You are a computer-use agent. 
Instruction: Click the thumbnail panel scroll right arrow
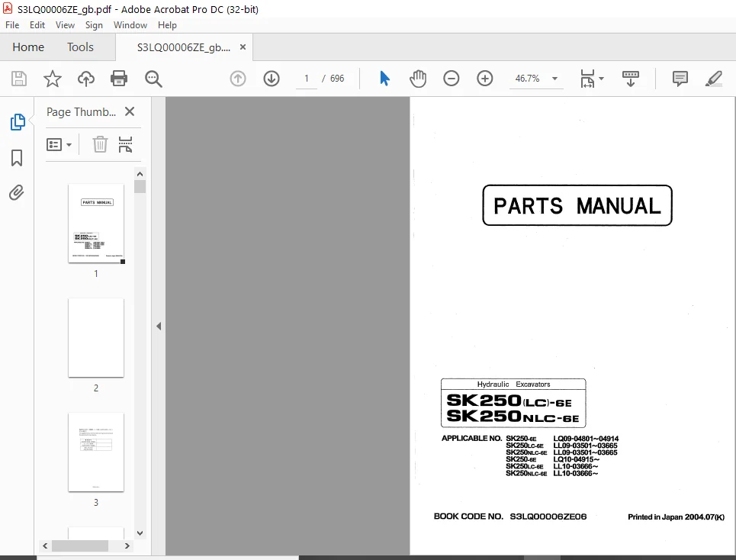pos(127,546)
